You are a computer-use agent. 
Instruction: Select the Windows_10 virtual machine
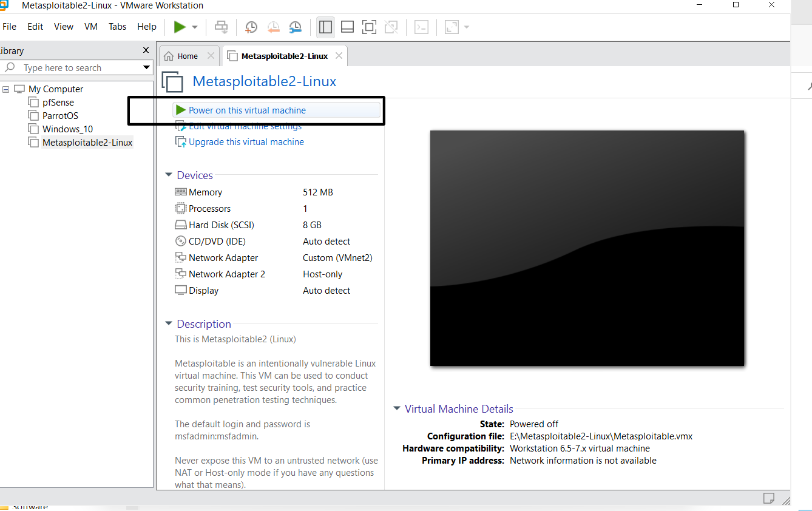pos(67,129)
